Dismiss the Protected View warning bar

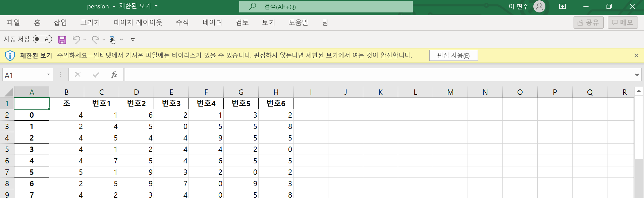636,55
